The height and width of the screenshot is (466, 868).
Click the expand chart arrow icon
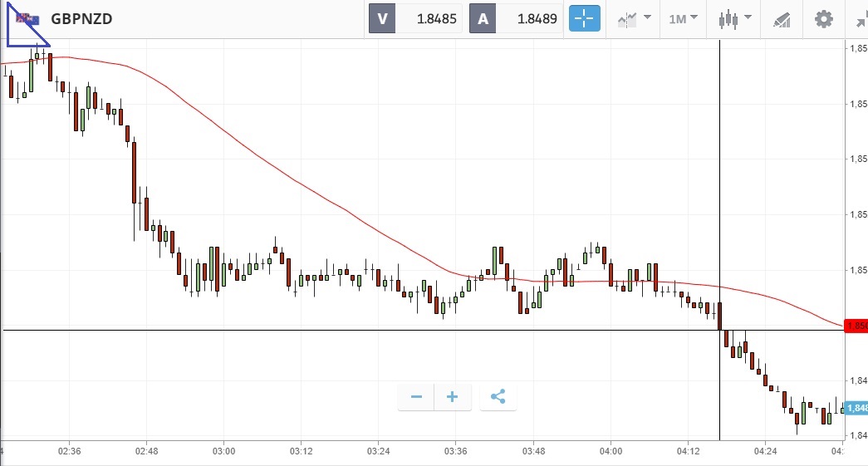pyautogui.click(x=860, y=18)
